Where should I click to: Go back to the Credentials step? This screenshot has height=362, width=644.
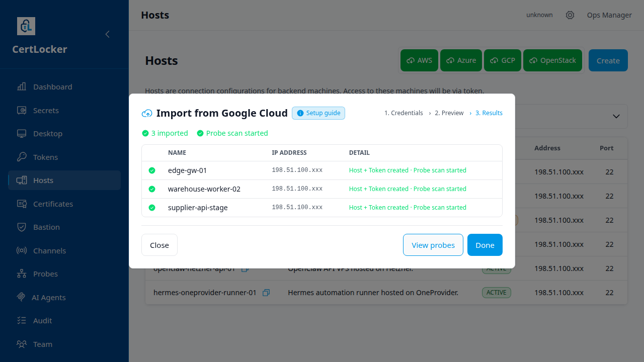[x=404, y=113]
